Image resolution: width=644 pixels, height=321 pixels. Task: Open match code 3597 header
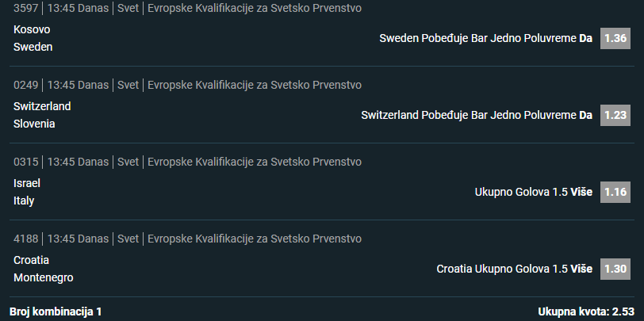pos(187,8)
